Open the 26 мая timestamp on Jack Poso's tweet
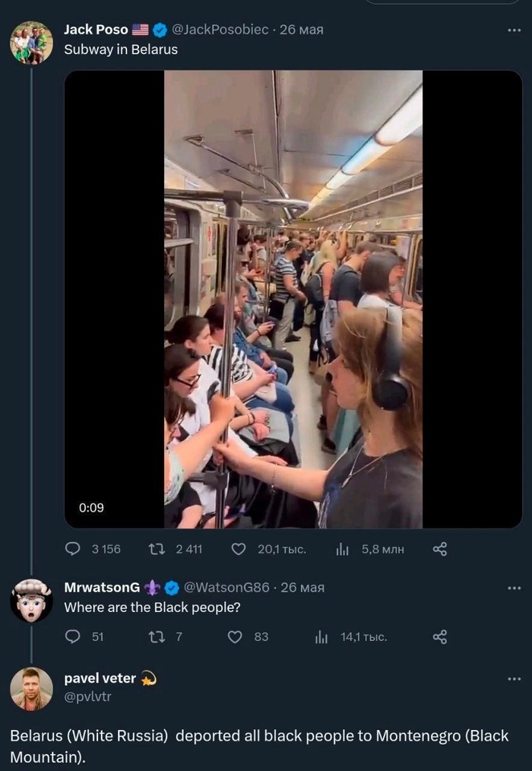532x771 pixels. [x=302, y=30]
